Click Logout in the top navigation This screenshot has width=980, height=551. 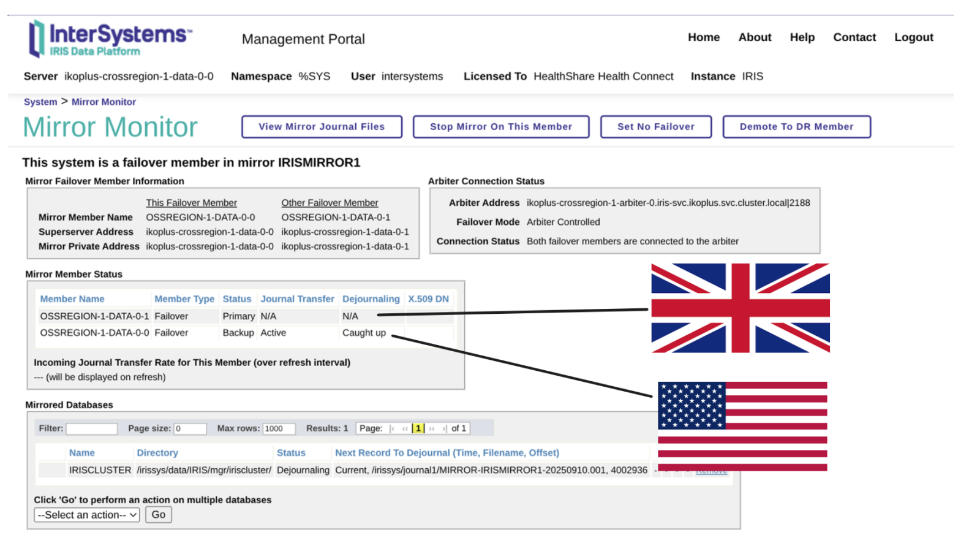click(914, 37)
